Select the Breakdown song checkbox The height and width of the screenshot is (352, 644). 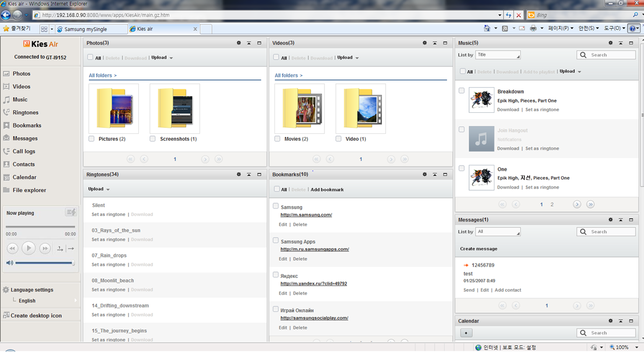coord(462,91)
